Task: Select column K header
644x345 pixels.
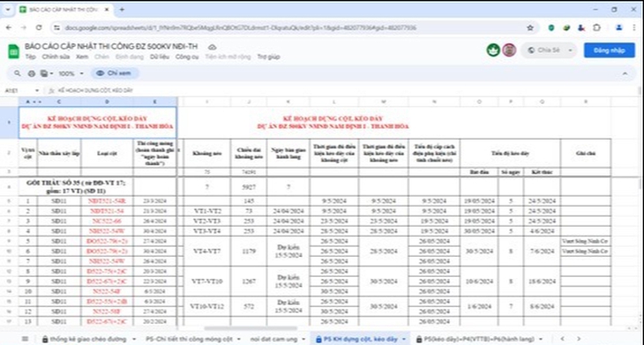Action: pos(288,101)
